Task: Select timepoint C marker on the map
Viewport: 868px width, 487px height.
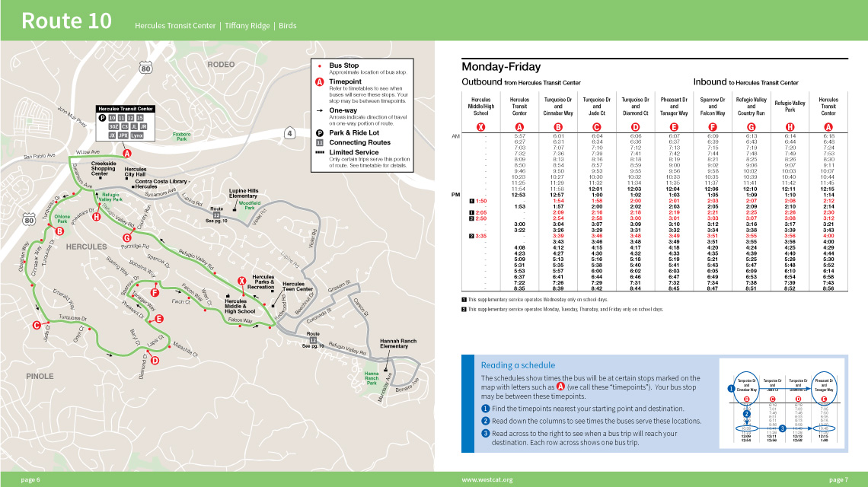Action: [36, 326]
